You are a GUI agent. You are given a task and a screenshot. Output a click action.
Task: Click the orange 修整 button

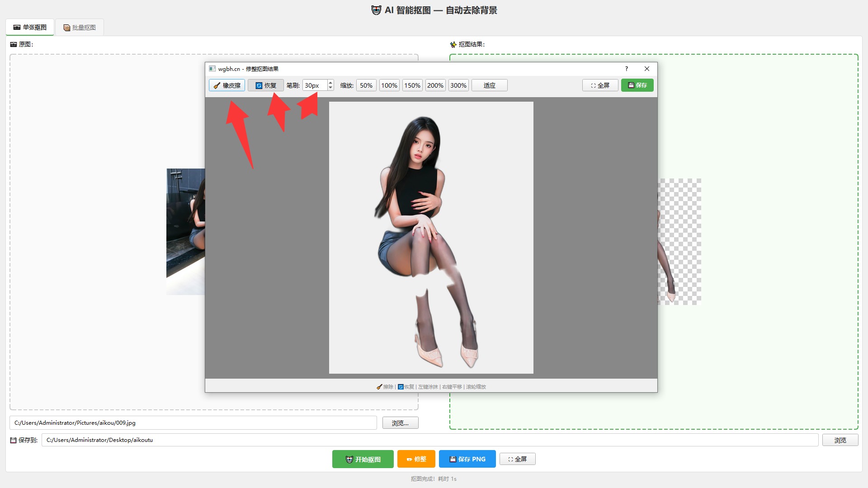coord(416,459)
